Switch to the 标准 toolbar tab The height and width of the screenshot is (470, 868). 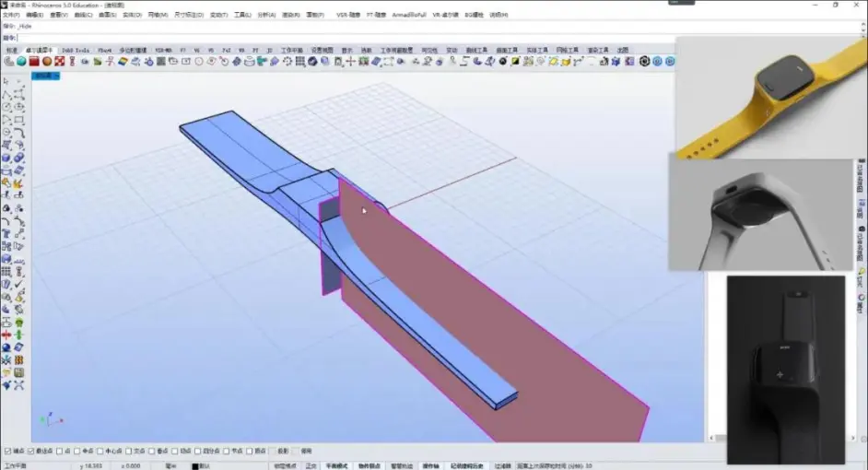[12, 50]
